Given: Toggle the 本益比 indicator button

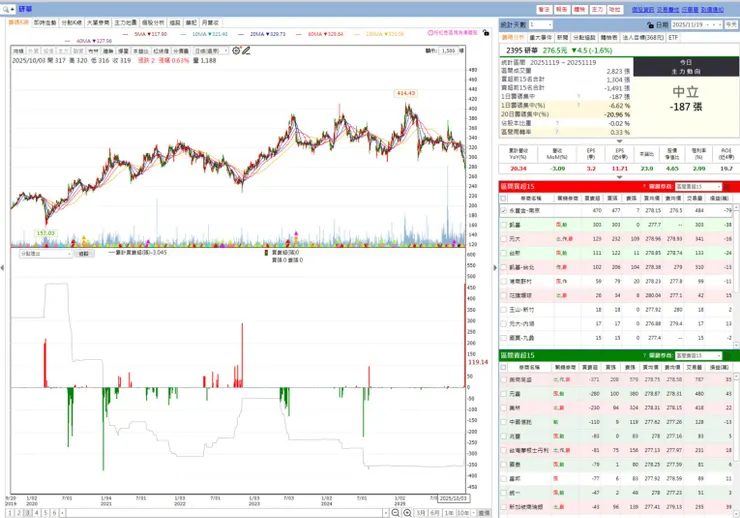Looking at the screenshot, I should (141, 51).
